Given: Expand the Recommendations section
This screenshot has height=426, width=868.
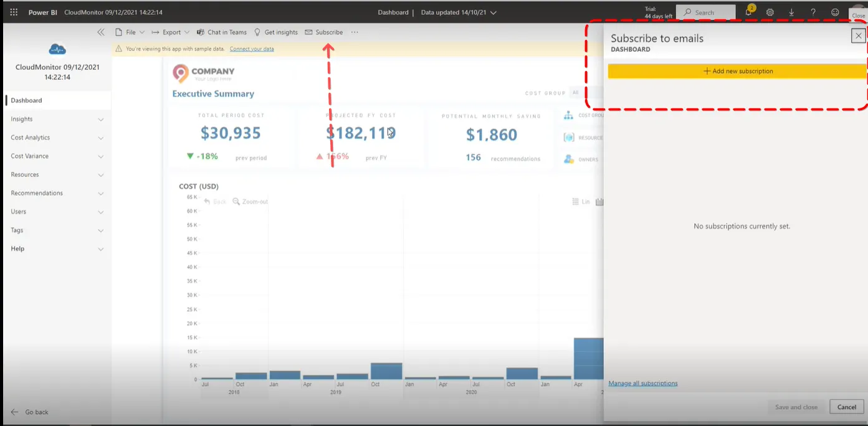Looking at the screenshot, I should coord(101,194).
